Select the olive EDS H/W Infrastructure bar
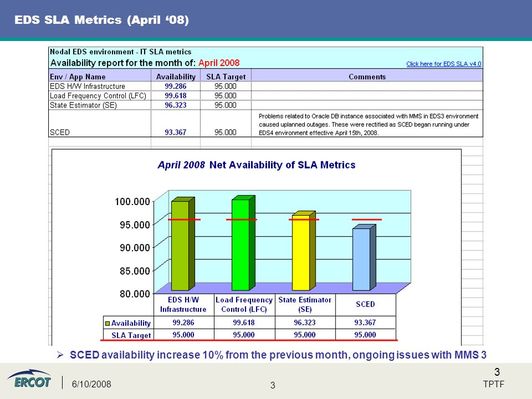The width and height of the screenshot is (532, 399). 182,244
